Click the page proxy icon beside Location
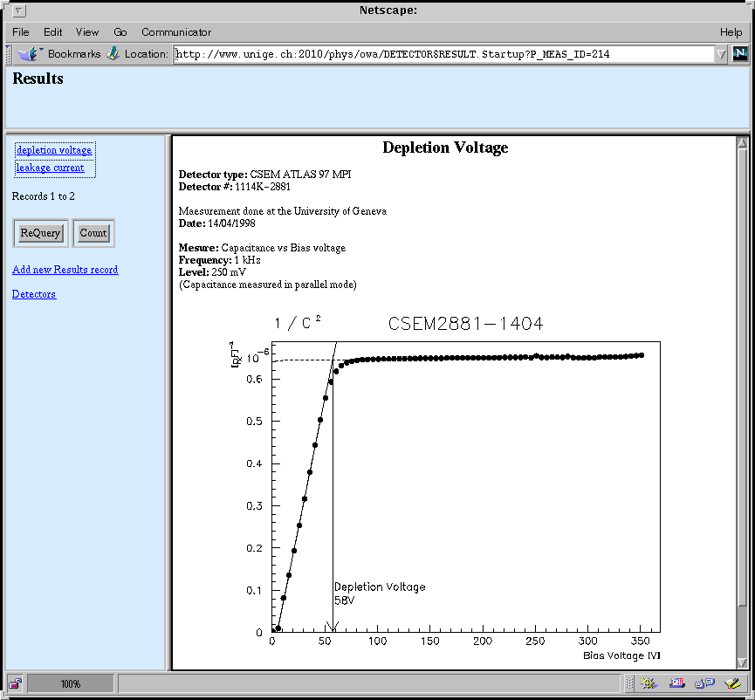Screen dimensions: 755x700 click(x=113, y=54)
